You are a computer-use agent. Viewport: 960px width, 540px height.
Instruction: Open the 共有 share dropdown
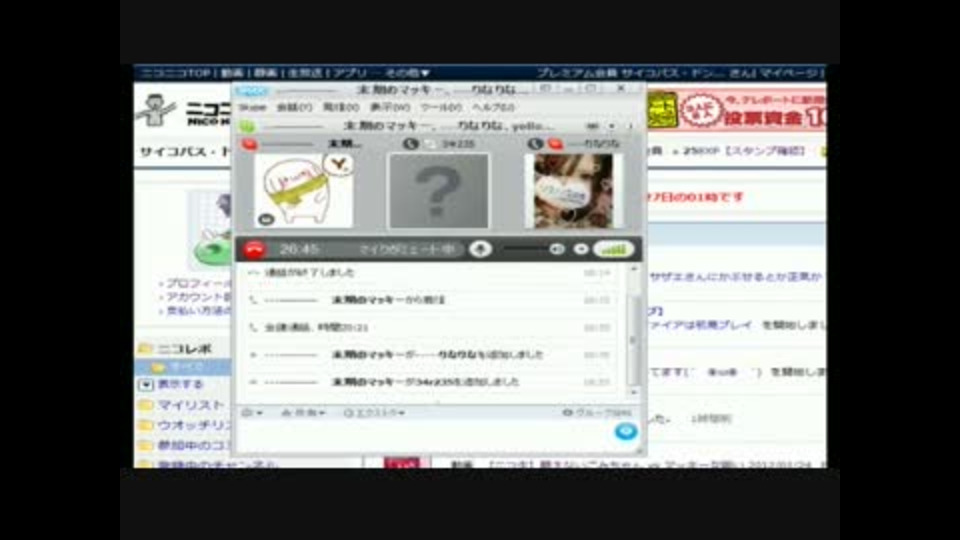pyautogui.click(x=302, y=413)
